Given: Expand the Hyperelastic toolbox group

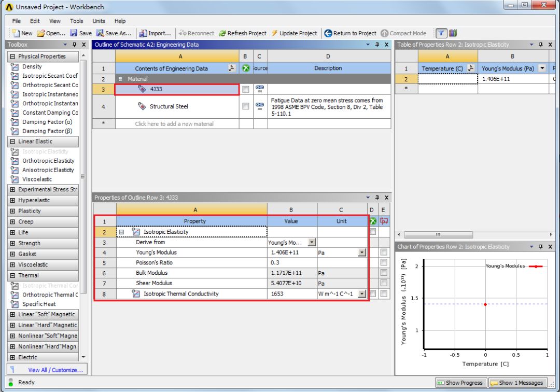Looking at the screenshot, I should 12,200.
